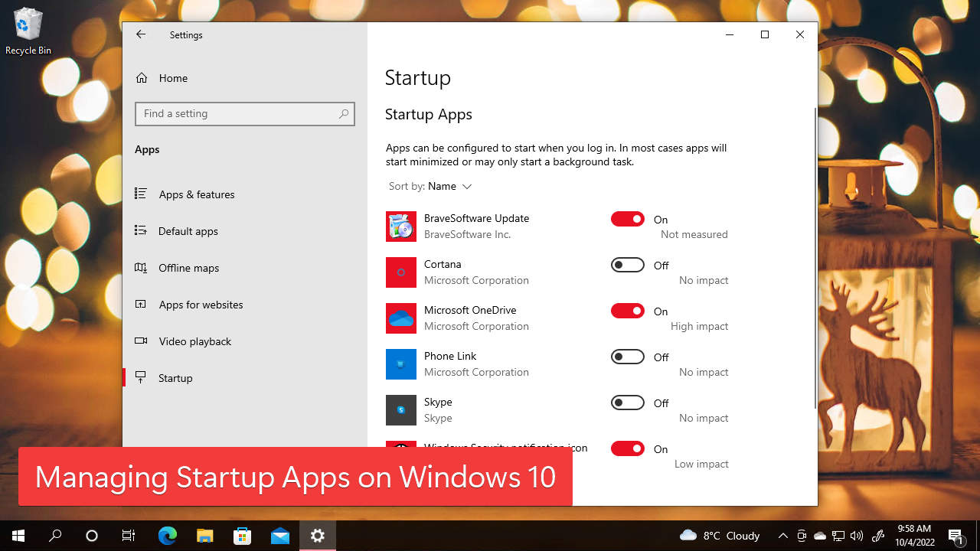Viewport: 980px width, 551px height.
Task: Open the 8°C Cloudy weather widget
Action: coord(720,536)
